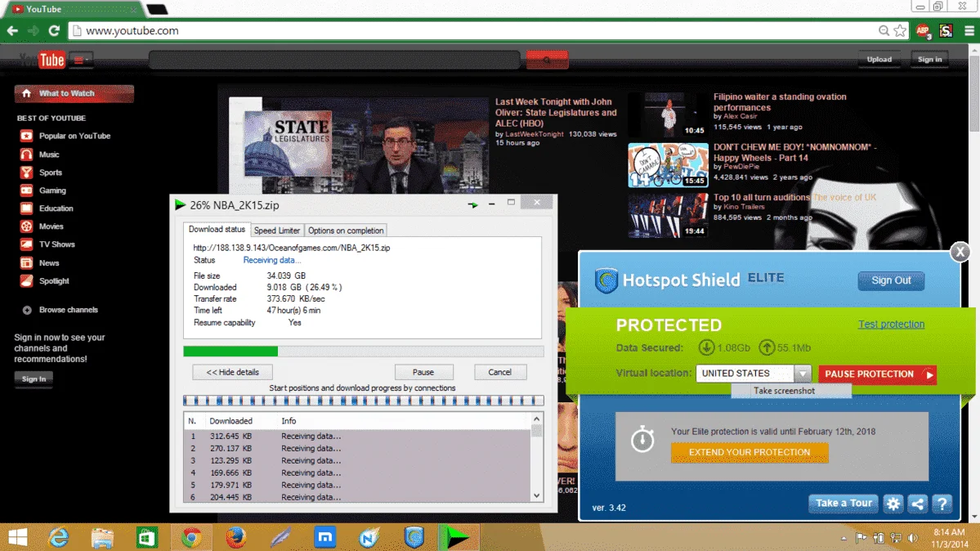Open Hotspot Shield settings gear
This screenshot has height=551, width=980.
tap(893, 504)
